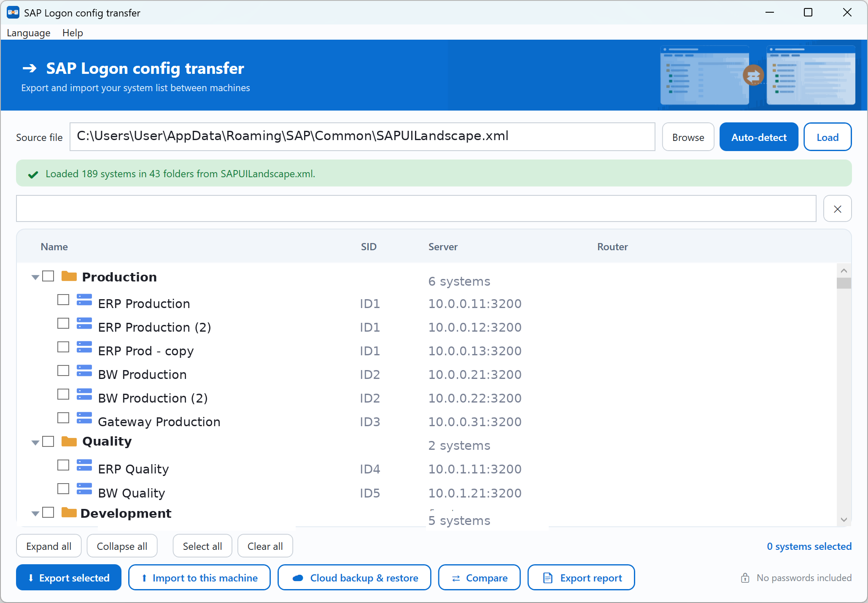This screenshot has width=868, height=603.
Task: Click the BW Quality server icon
Action: 84,489
